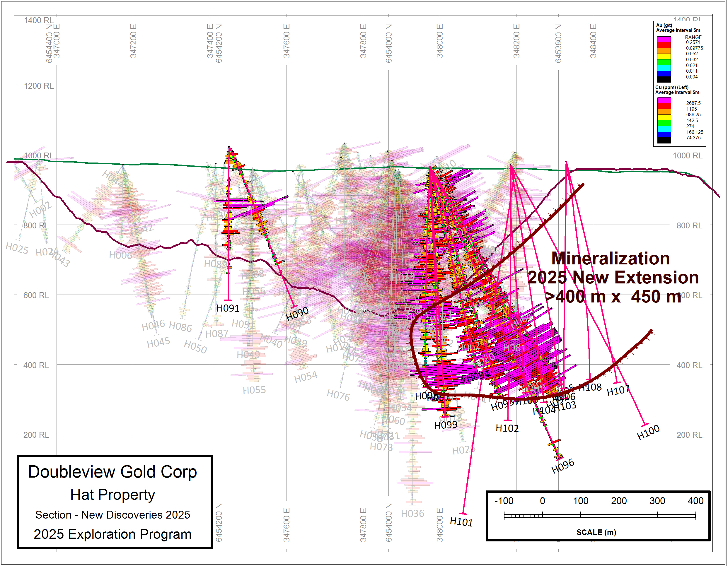Select the H090 drill hole label
Screen dimensions: 728x566
coord(297,314)
